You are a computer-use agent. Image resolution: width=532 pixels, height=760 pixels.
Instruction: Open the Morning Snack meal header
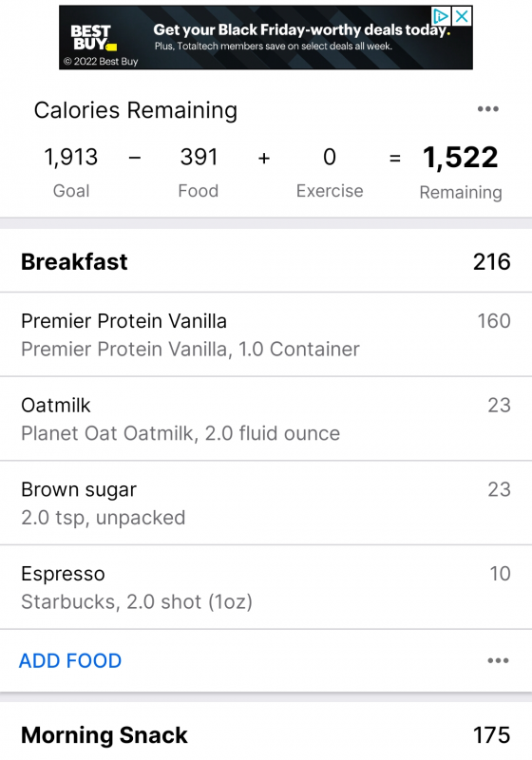pos(266,734)
